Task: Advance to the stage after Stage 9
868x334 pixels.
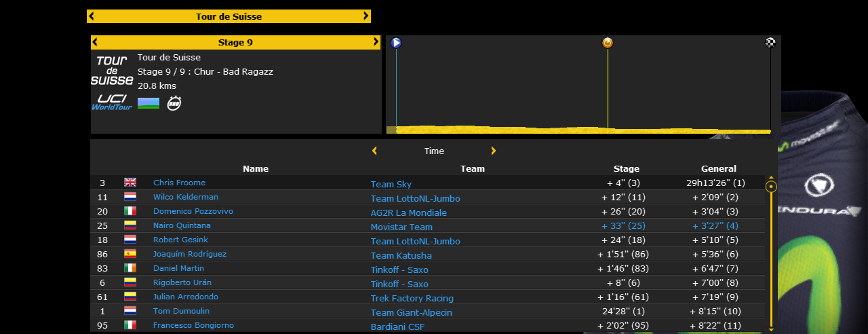Action: 376,42
